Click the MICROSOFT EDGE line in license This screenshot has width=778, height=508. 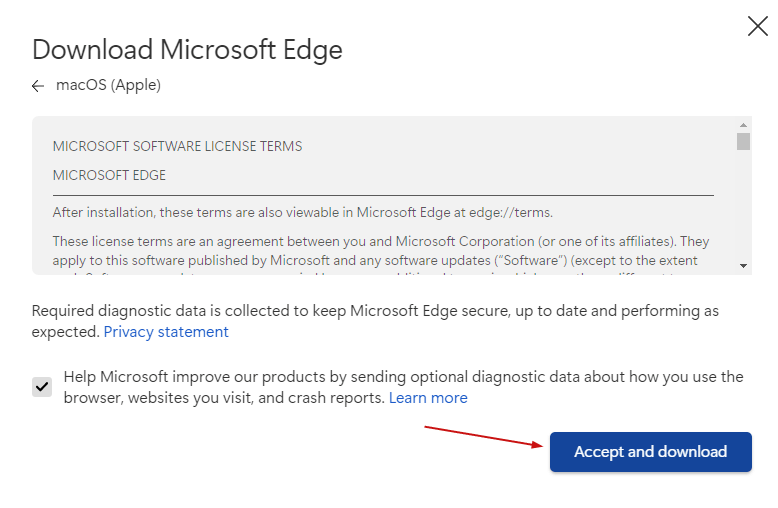pyautogui.click(x=109, y=175)
